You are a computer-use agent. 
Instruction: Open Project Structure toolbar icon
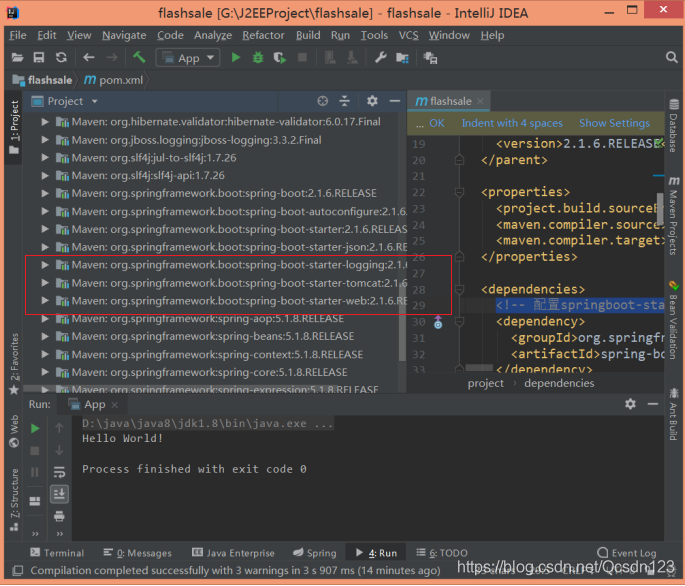point(402,58)
